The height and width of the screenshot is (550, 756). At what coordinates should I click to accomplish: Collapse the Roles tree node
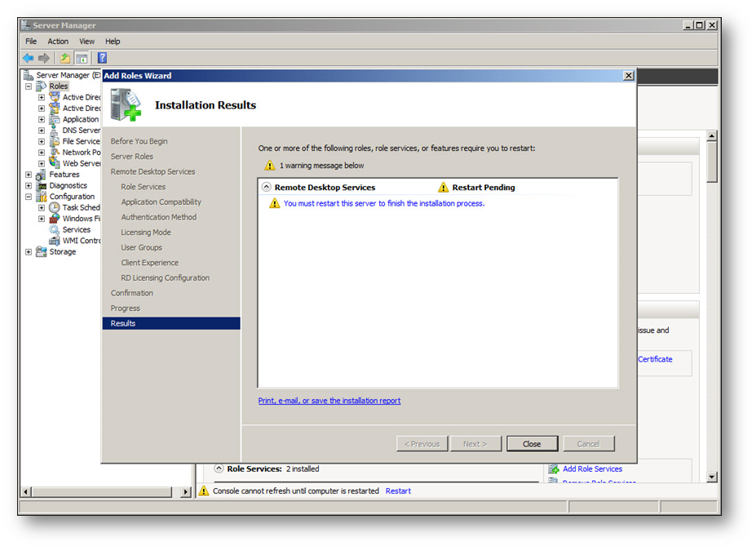coord(29,86)
